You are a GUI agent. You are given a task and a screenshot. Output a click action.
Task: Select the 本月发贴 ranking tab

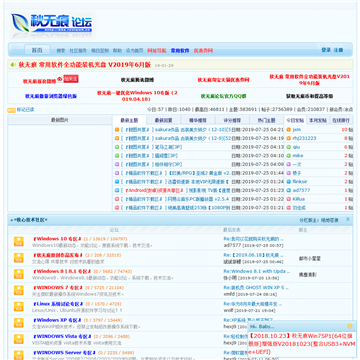318,120
